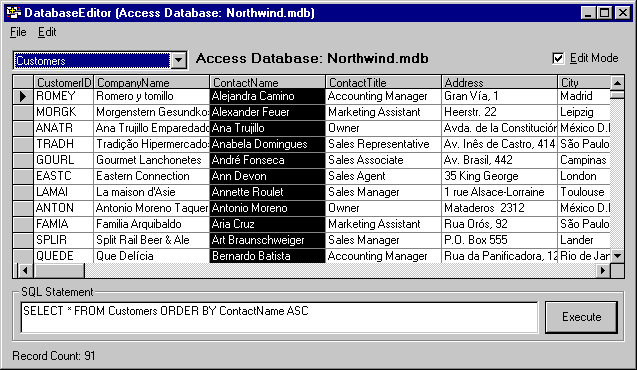Screen dimensions: 637x370
Task: Expand the Customers table dropdown
Action: coord(178,61)
